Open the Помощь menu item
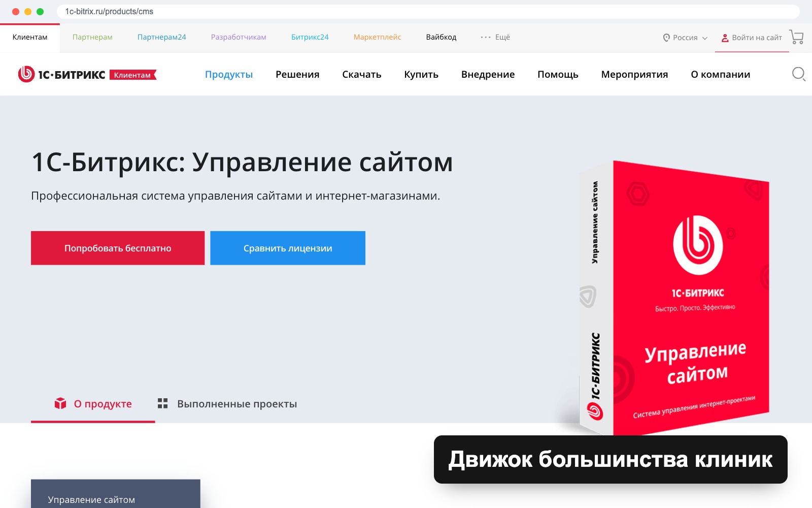The image size is (812, 508). click(x=558, y=74)
